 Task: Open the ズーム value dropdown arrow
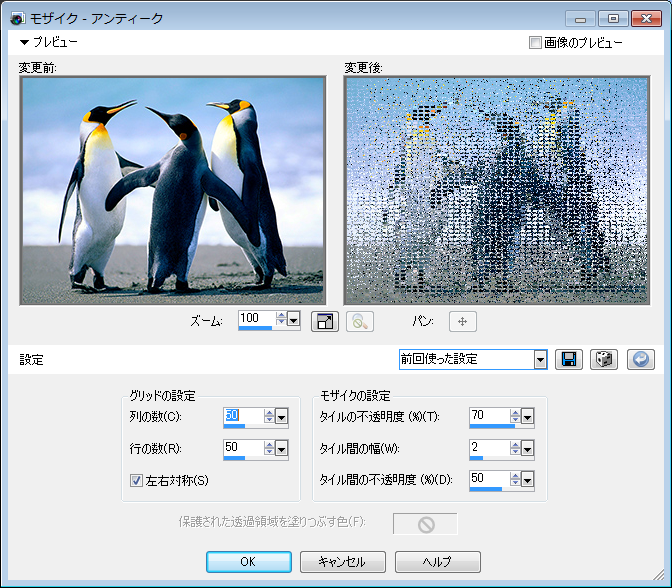point(294,320)
